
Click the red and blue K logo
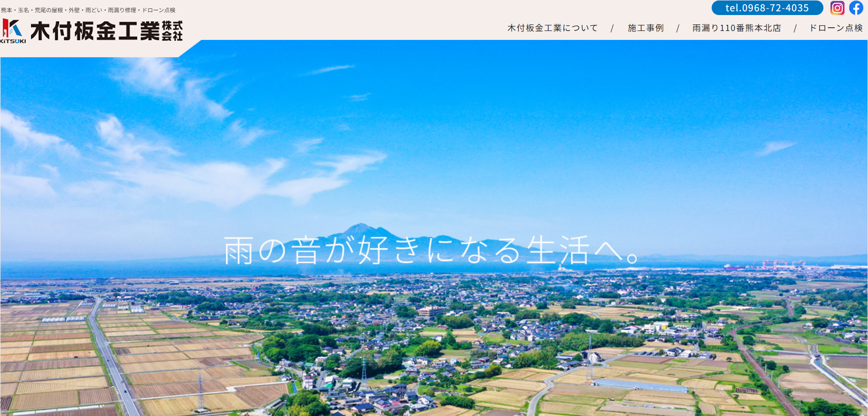(x=12, y=28)
